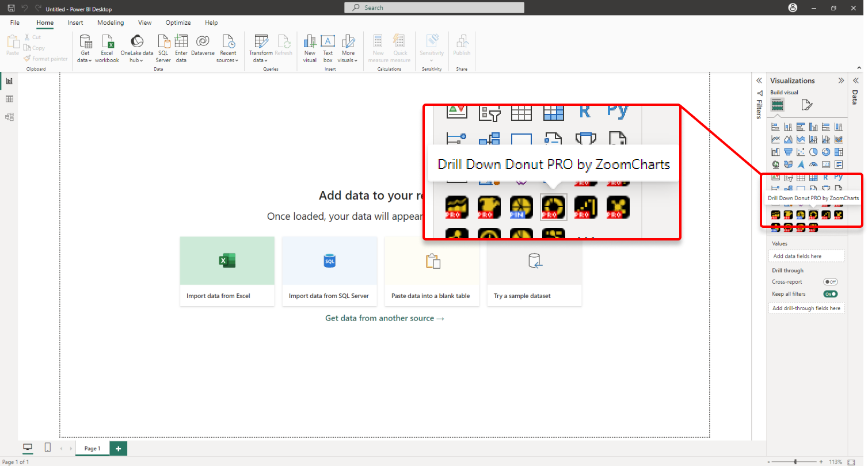Viewport: 868px width, 466px height.
Task: Open the File menu
Action: click(x=15, y=22)
